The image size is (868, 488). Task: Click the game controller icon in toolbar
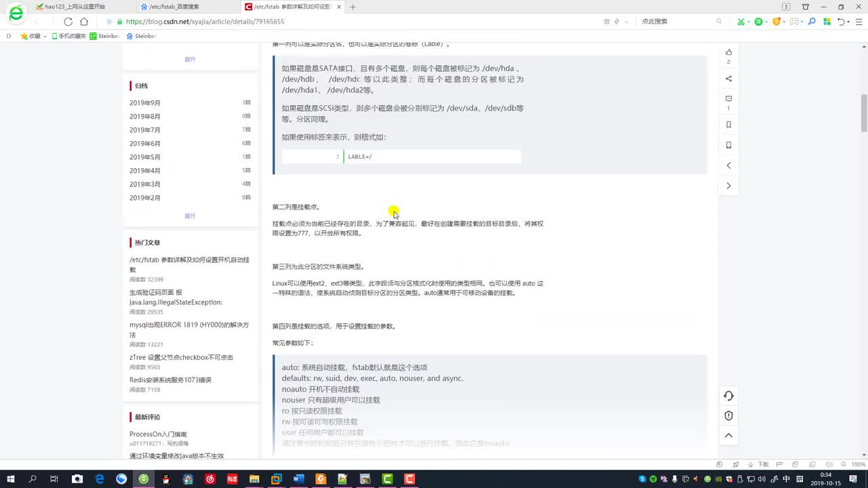[x=794, y=22]
